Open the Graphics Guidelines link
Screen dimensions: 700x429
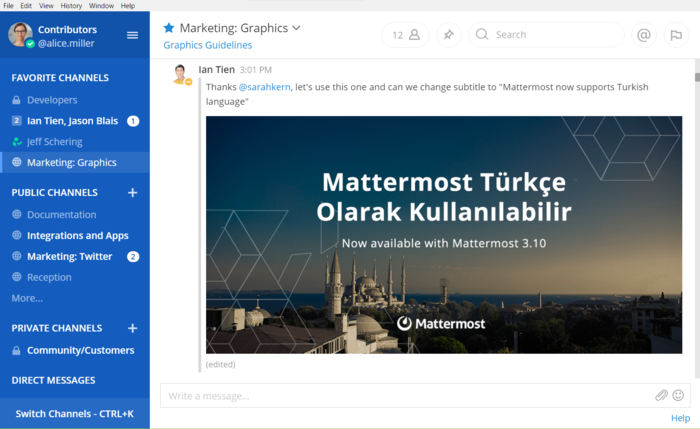208,45
